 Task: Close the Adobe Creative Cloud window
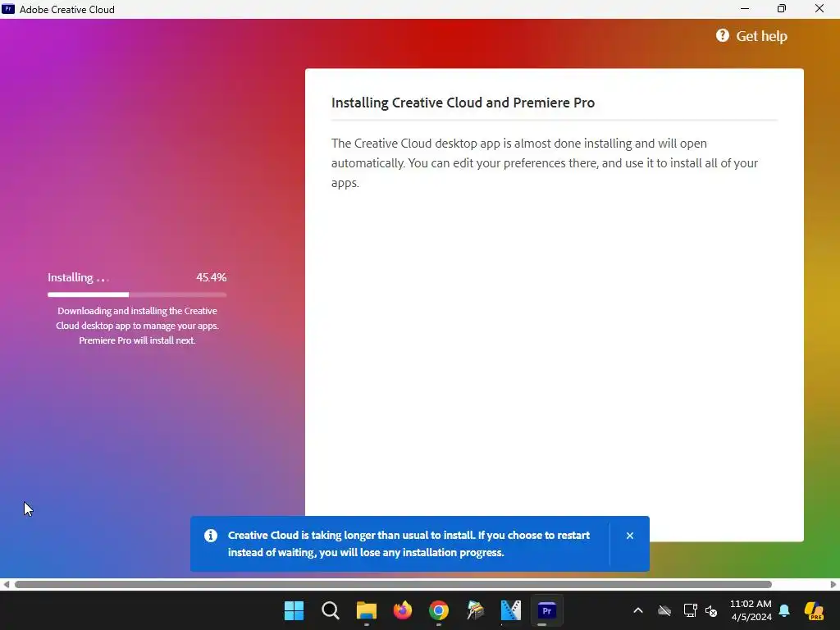(819, 9)
